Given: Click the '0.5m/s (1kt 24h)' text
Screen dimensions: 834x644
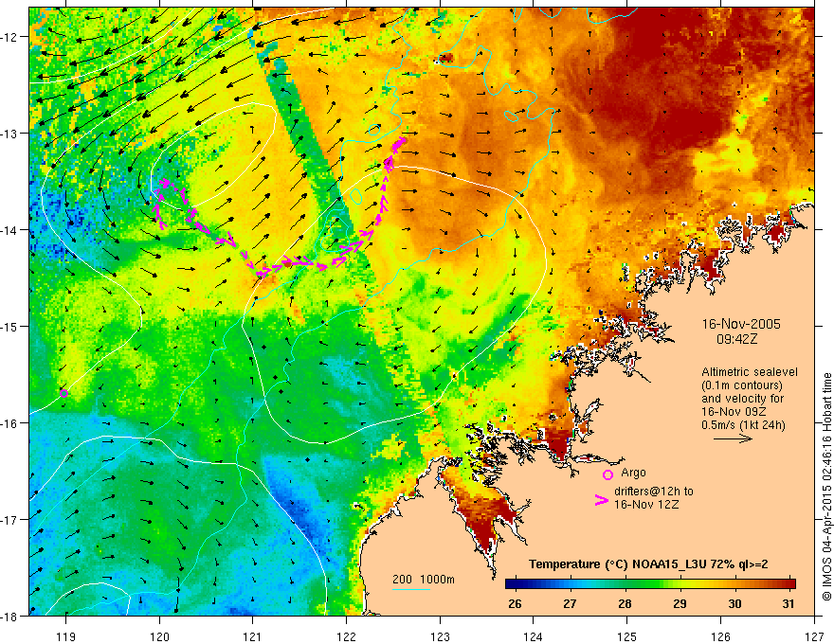Looking at the screenshot, I should [x=743, y=424].
